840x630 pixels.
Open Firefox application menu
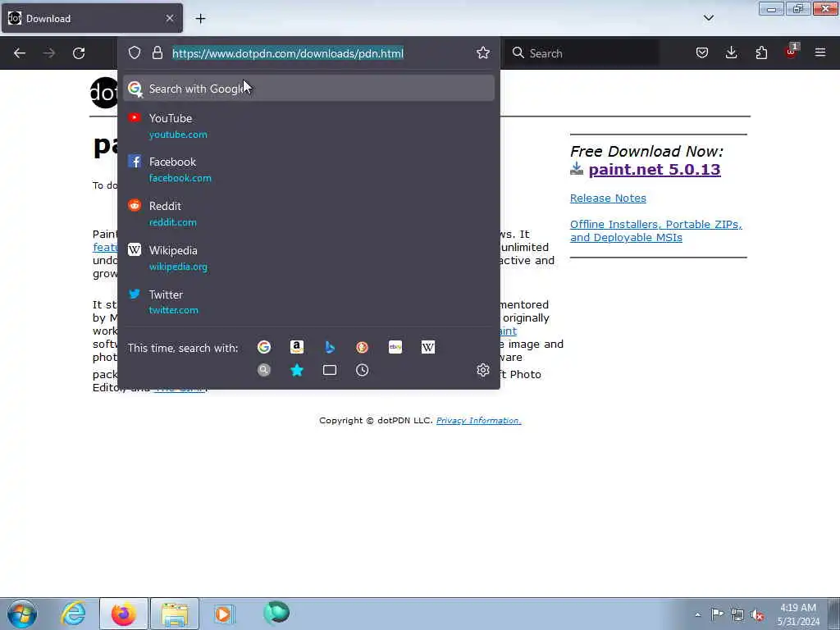pyautogui.click(x=820, y=53)
